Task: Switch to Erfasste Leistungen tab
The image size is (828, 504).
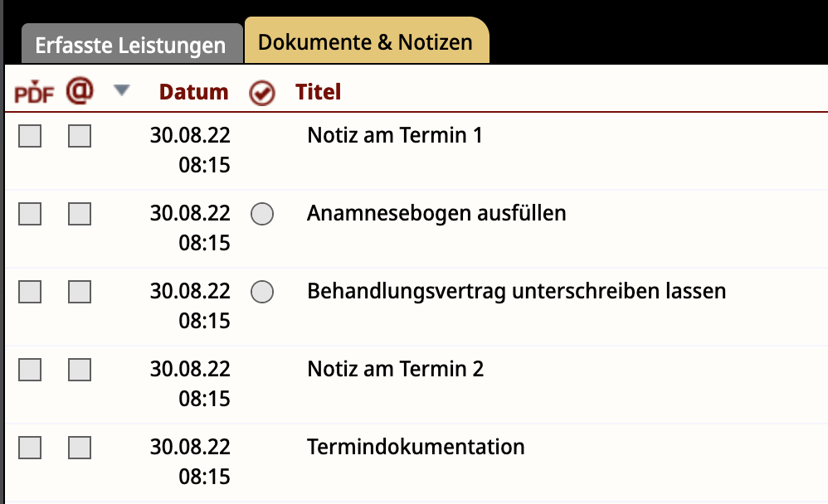Action: click(130, 46)
